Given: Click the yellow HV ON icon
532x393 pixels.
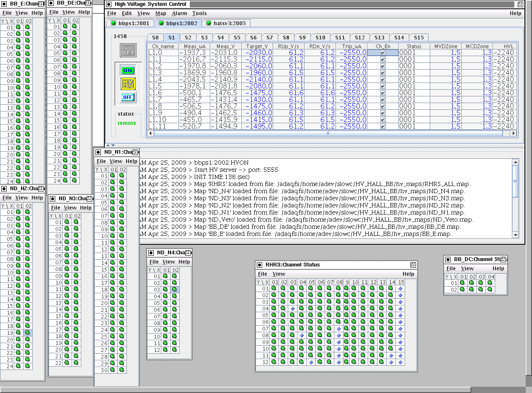Looking at the screenshot, I should 128,84.
